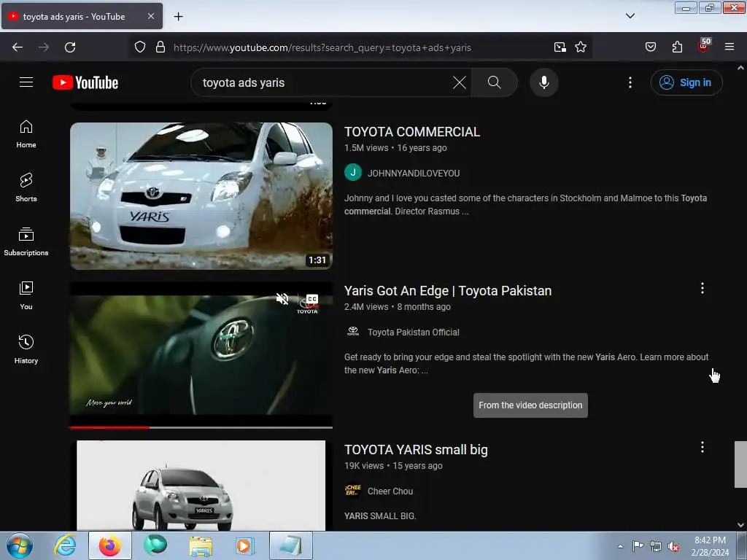Screen dimensions: 747x560
Task: Open YouTube settings three-dot menu
Action: (x=630, y=82)
